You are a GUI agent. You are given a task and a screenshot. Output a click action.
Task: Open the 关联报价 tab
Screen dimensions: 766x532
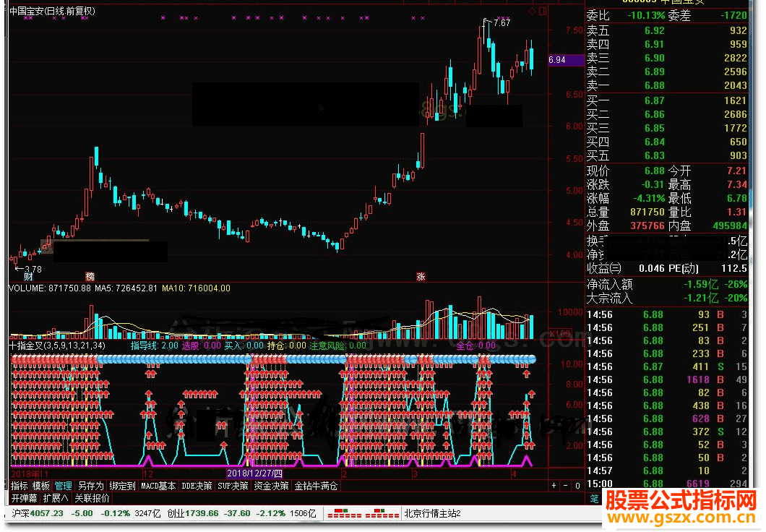pyautogui.click(x=92, y=498)
